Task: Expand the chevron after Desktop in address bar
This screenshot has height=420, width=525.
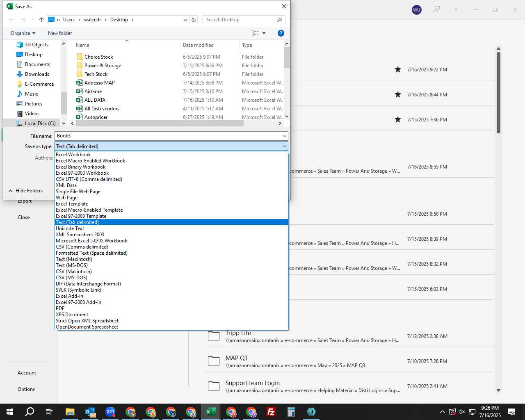Action: 132,20
